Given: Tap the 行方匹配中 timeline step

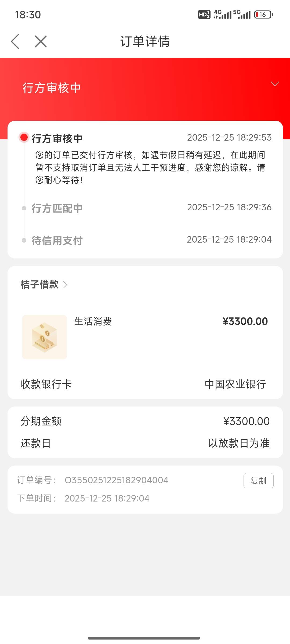Looking at the screenshot, I should [57, 208].
